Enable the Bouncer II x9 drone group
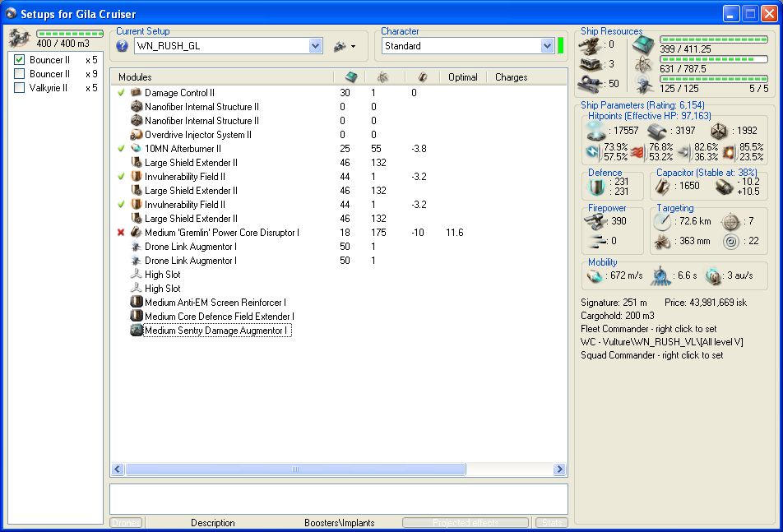783x532 pixels. [20, 74]
